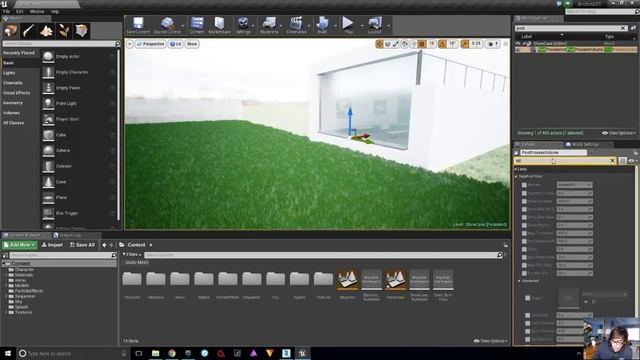This screenshot has width=640, height=360.
Task: Click the Launch toolbar icon
Action: point(374,25)
